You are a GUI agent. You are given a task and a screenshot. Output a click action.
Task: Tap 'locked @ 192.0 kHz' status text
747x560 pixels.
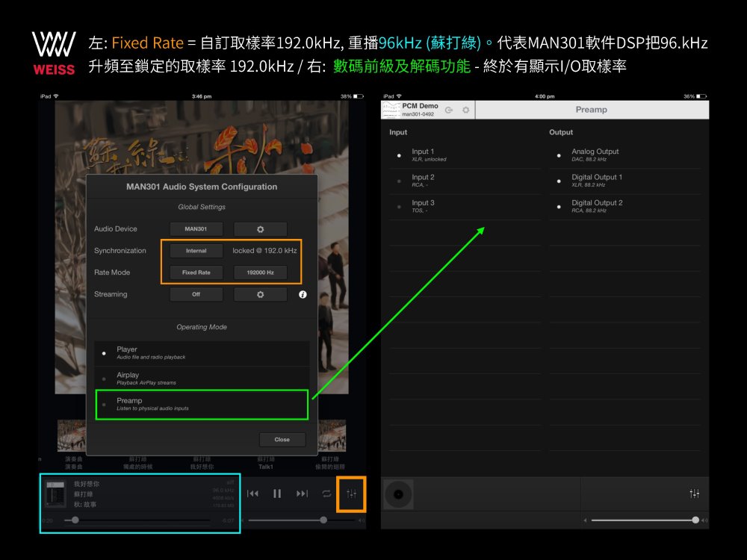click(x=264, y=250)
